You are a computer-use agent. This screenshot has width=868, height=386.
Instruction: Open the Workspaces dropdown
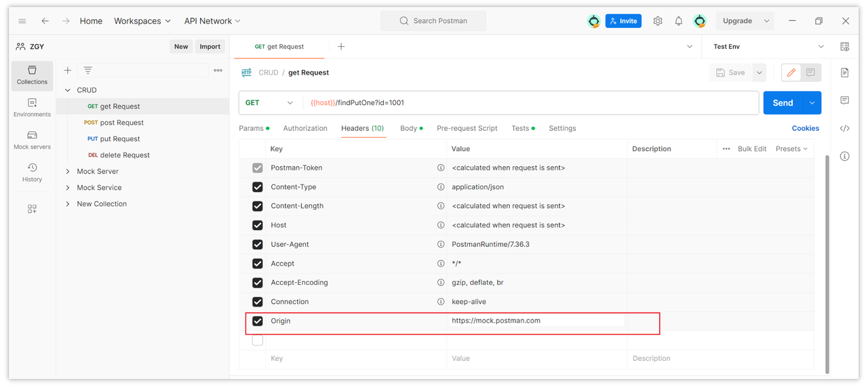click(x=142, y=21)
